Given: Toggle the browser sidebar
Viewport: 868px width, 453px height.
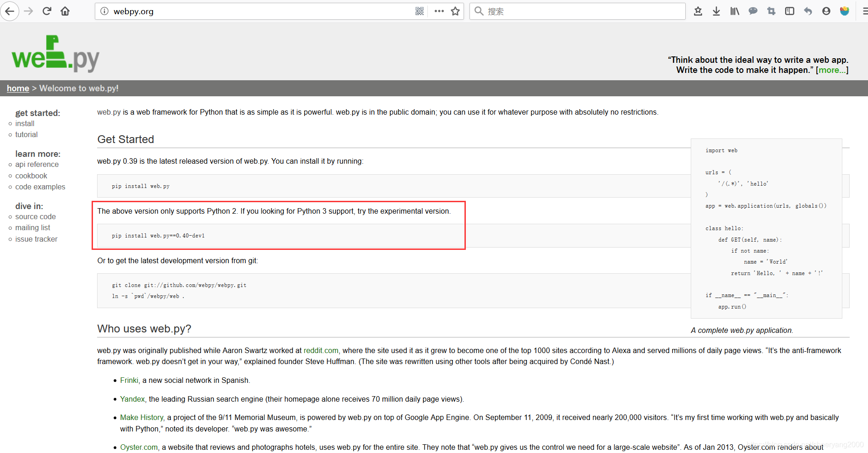Looking at the screenshot, I should click(790, 11).
